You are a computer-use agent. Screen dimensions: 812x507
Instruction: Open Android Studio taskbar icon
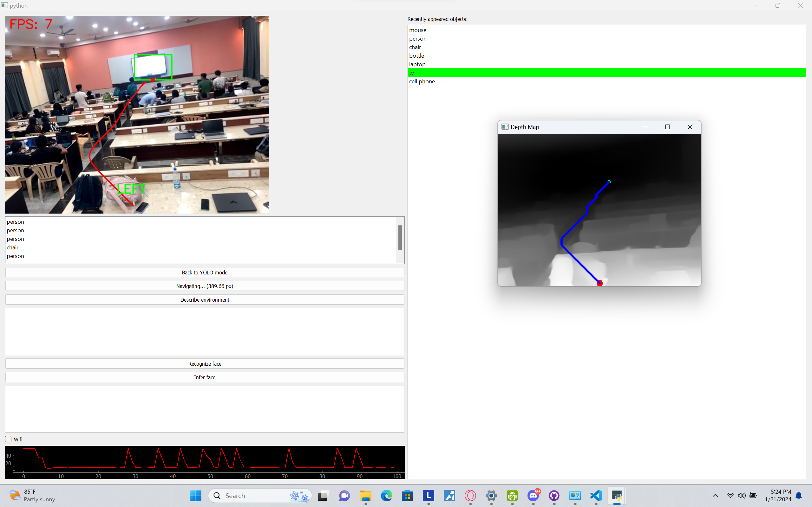coord(512,496)
